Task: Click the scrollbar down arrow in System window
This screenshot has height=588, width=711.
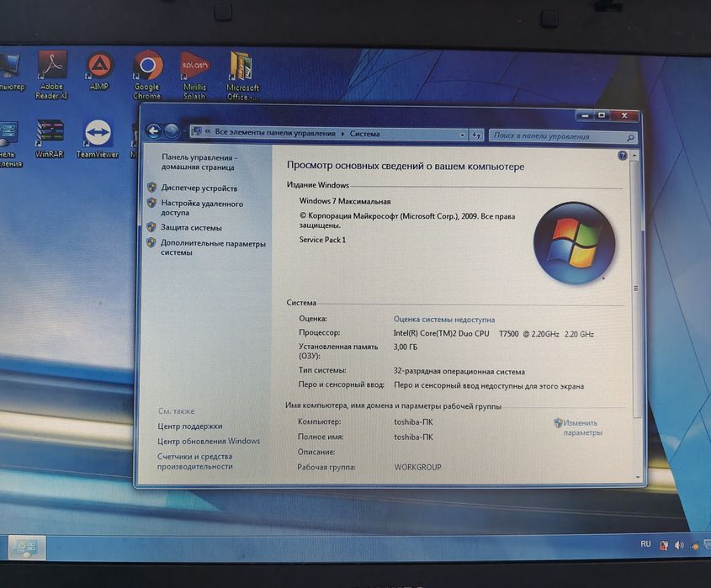Action: (638, 477)
